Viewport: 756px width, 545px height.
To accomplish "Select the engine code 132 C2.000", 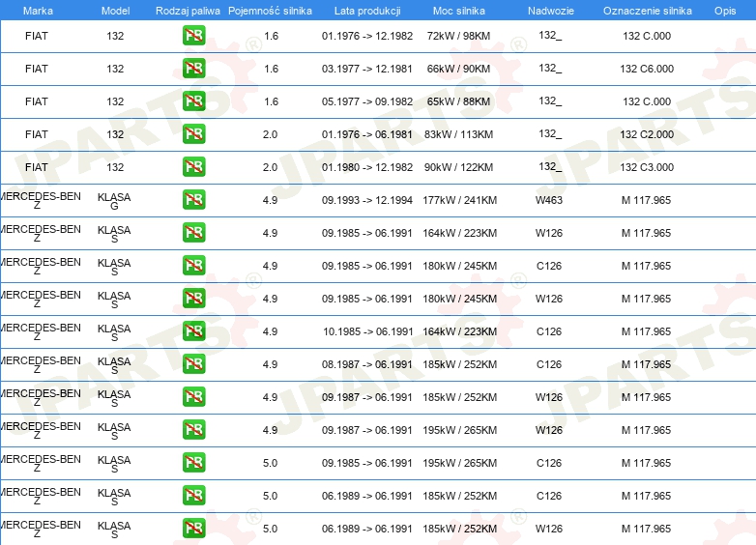I will [647, 134].
